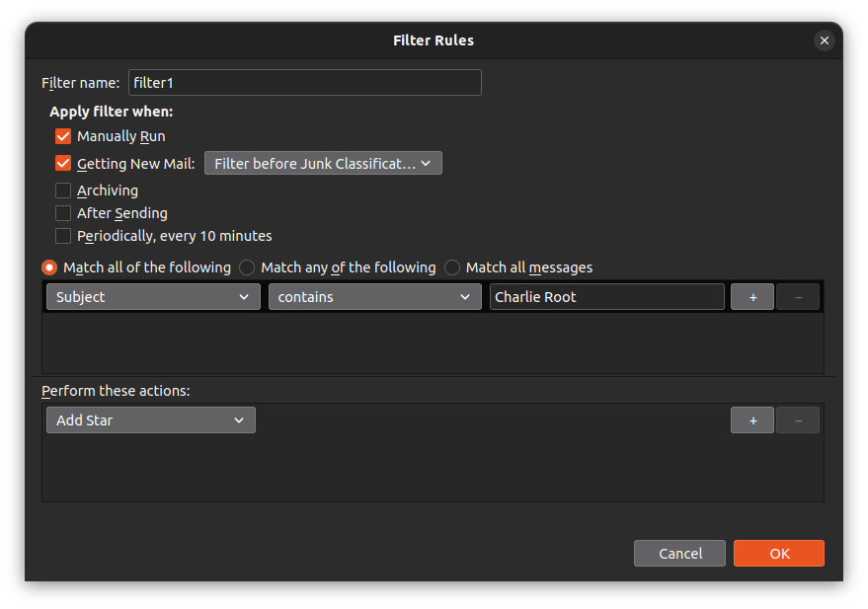
Task: Click the minus button in the action row
Action: 798,420
